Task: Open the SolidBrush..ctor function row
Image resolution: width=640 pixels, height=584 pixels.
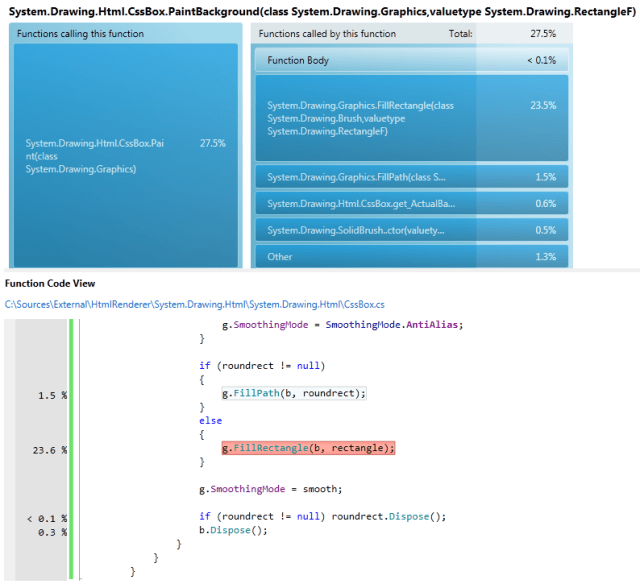Action: 411,230
